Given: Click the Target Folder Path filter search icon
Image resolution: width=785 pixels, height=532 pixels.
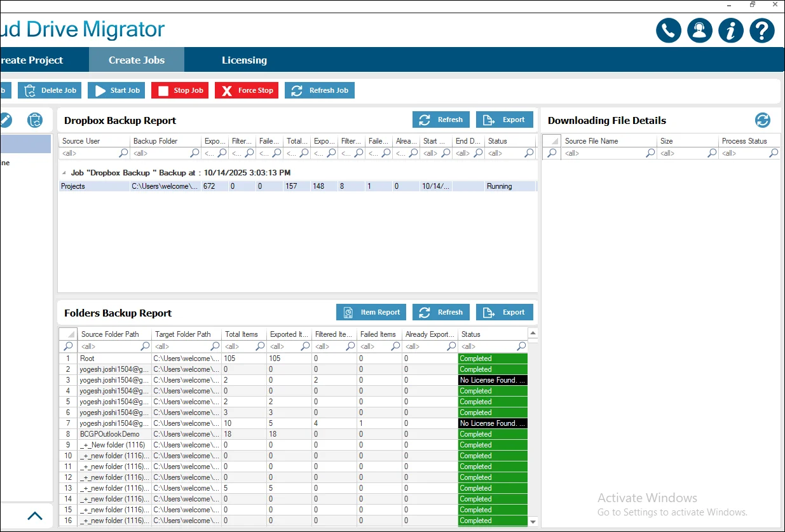Looking at the screenshot, I should (215, 346).
